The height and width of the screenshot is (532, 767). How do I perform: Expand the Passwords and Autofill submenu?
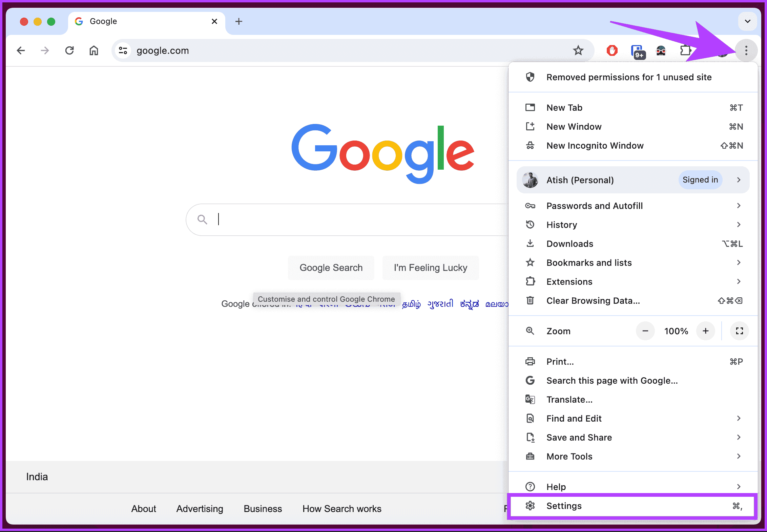click(x=633, y=206)
